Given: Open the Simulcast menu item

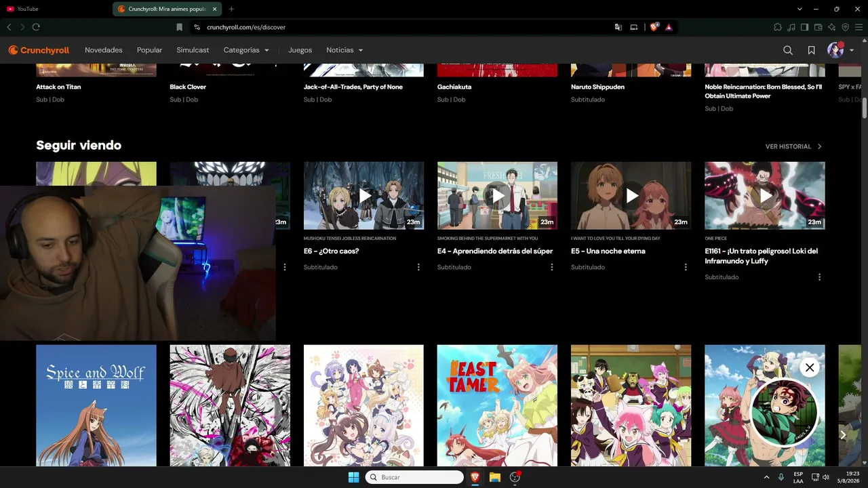Looking at the screenshot, I should (193, 50).
